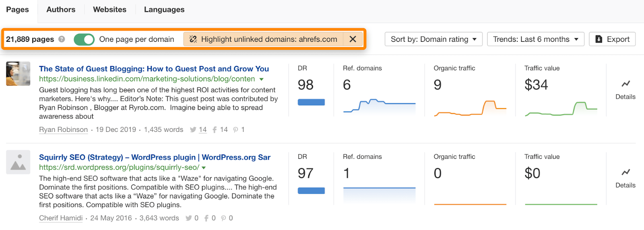Open Trends: Last 6 months dropdown
Screen dimensions: 644x230
tap(535, 39)
